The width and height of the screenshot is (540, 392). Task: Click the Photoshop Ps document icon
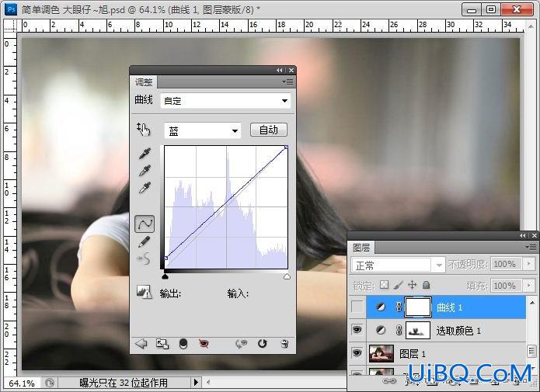pos(12,9)
